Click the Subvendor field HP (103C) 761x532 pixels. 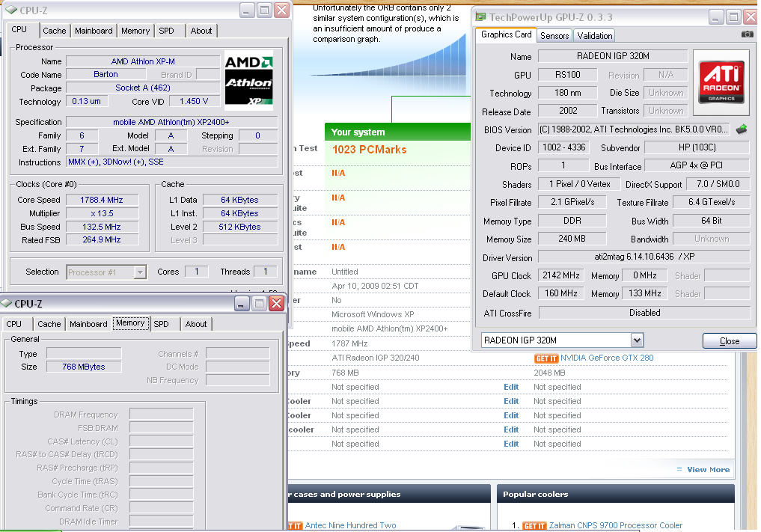pos(697,147)
